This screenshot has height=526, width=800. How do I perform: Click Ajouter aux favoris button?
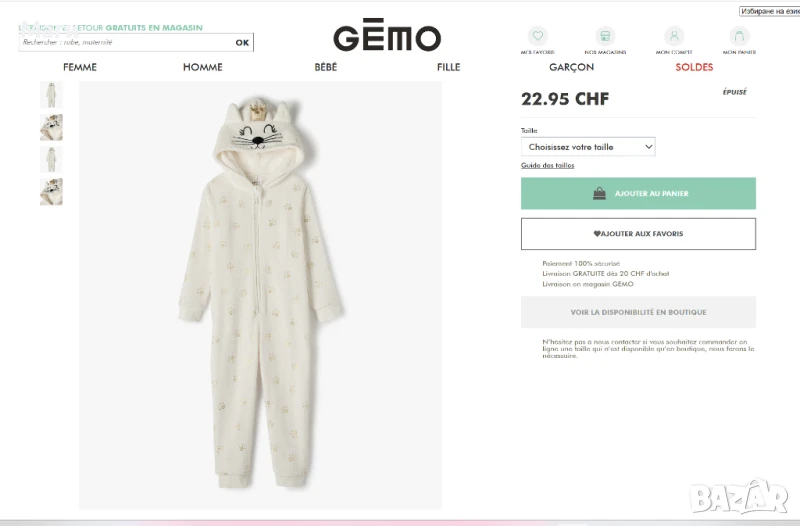point(638,234)
